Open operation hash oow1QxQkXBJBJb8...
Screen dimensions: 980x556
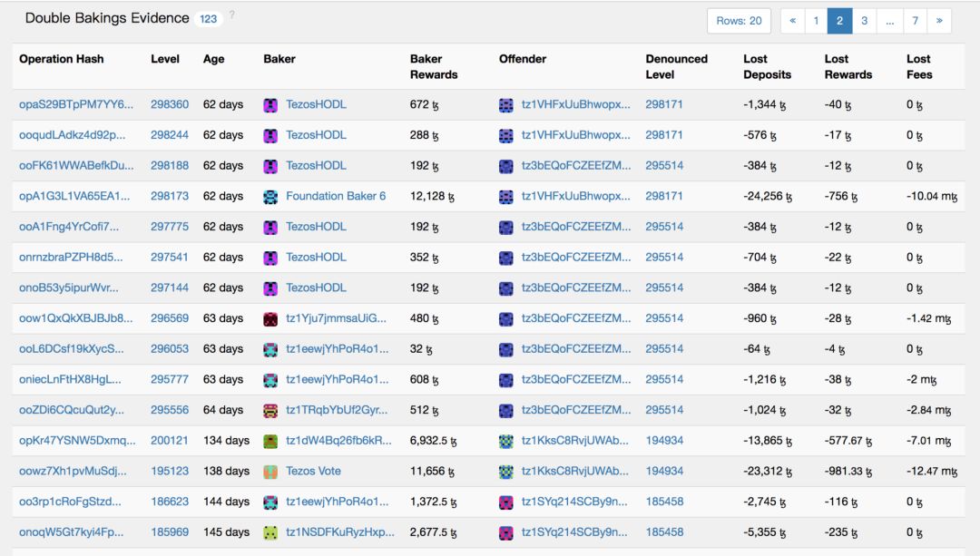click(x=75, y=318)
